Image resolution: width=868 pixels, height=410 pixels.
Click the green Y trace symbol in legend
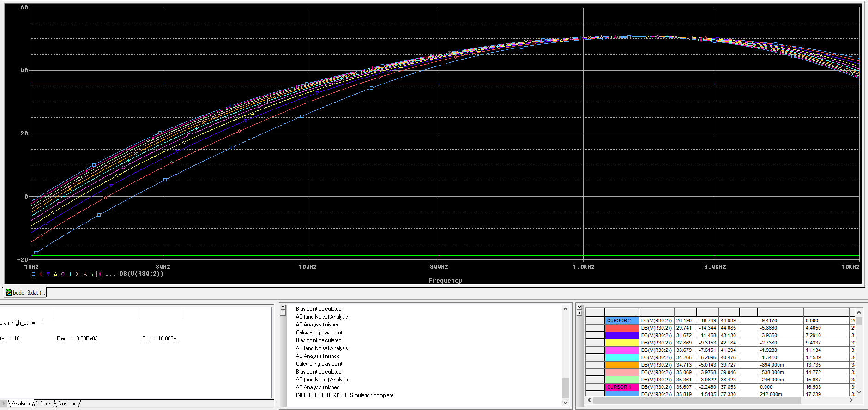92,274
